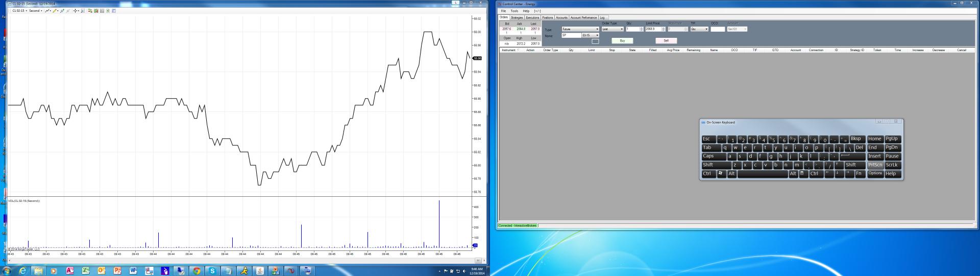Open the Help menu in Control Center
980x276 pixels.
(526, 11)
